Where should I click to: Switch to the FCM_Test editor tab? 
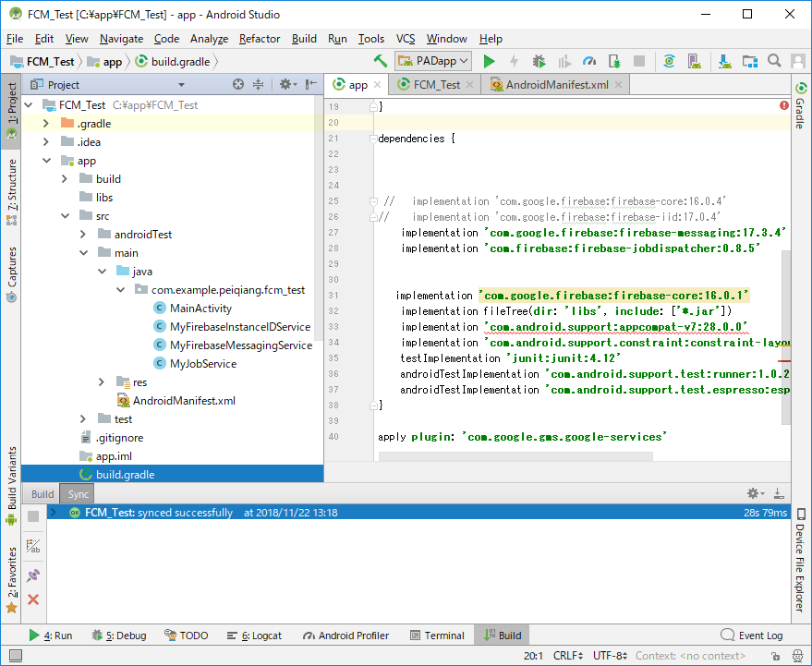(437, 84)
